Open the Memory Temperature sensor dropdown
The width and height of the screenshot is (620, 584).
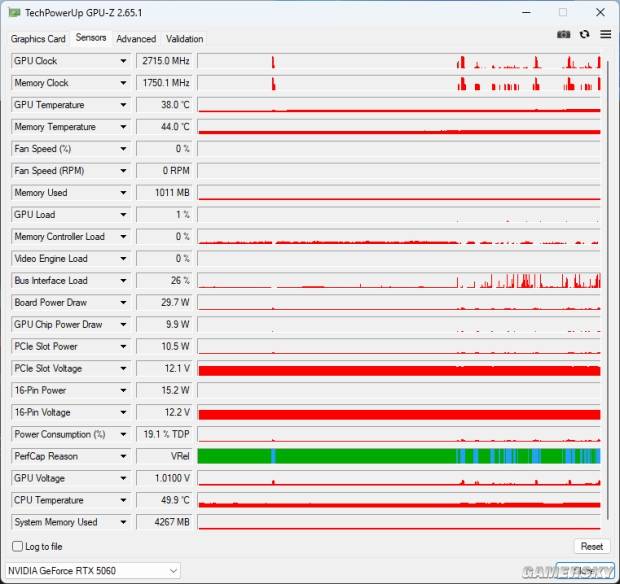123,127
